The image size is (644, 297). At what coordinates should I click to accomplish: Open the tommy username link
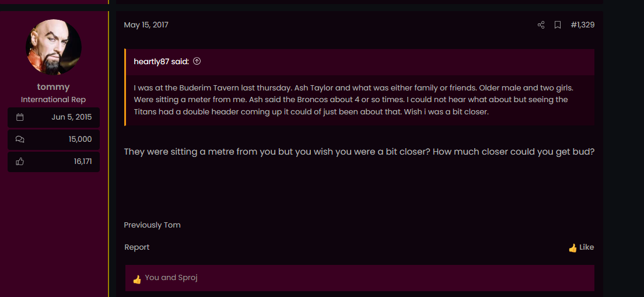coord(54,87)
